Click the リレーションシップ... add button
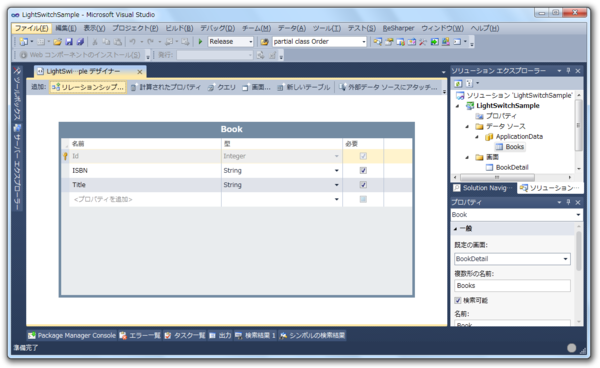This screenshot has width=600, height=368. coord(88,87)
